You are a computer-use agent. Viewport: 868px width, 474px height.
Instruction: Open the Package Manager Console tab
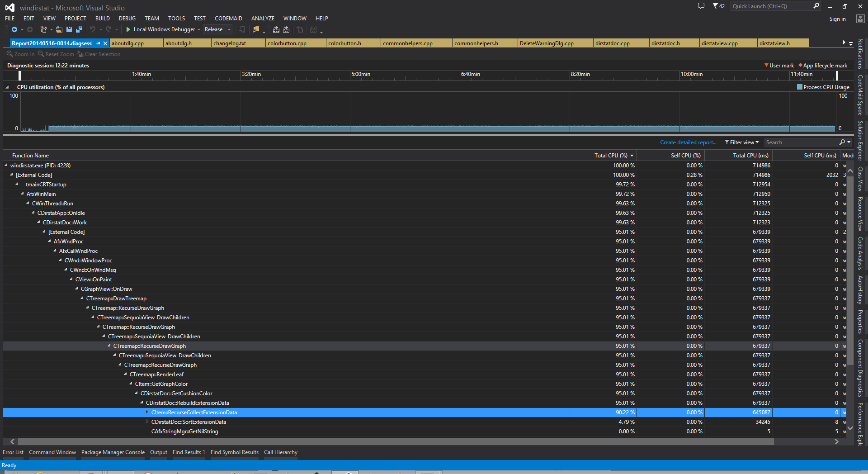point(113,452)
